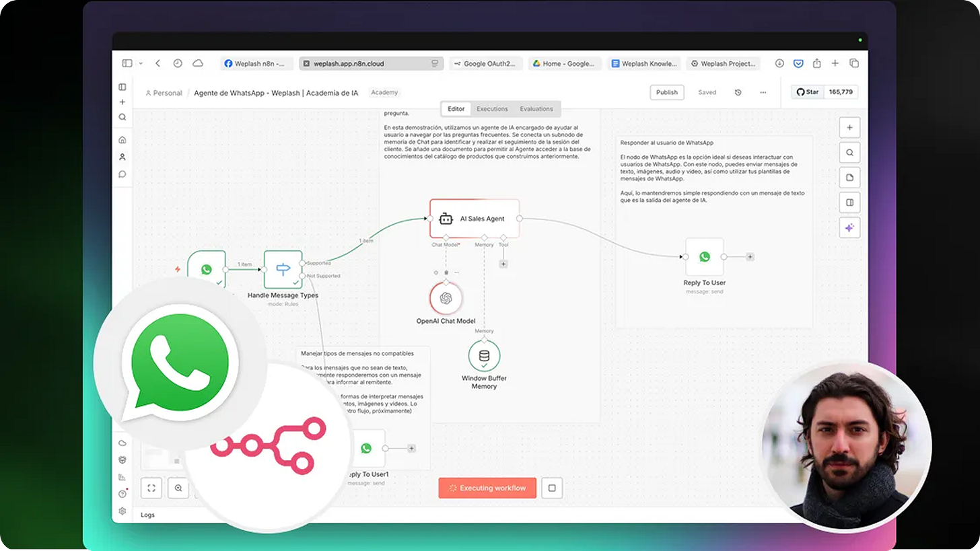The image size is (980, 551).
Task: Open the AI assistant sparkle button
Action: pos(849,228)
